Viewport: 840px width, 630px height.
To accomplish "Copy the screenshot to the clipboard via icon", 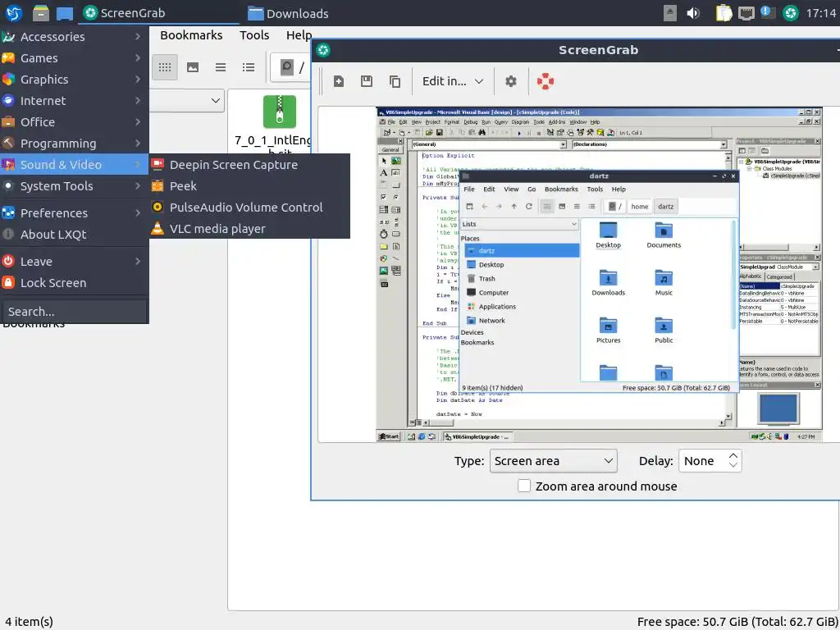I will [x=395, y=81].
